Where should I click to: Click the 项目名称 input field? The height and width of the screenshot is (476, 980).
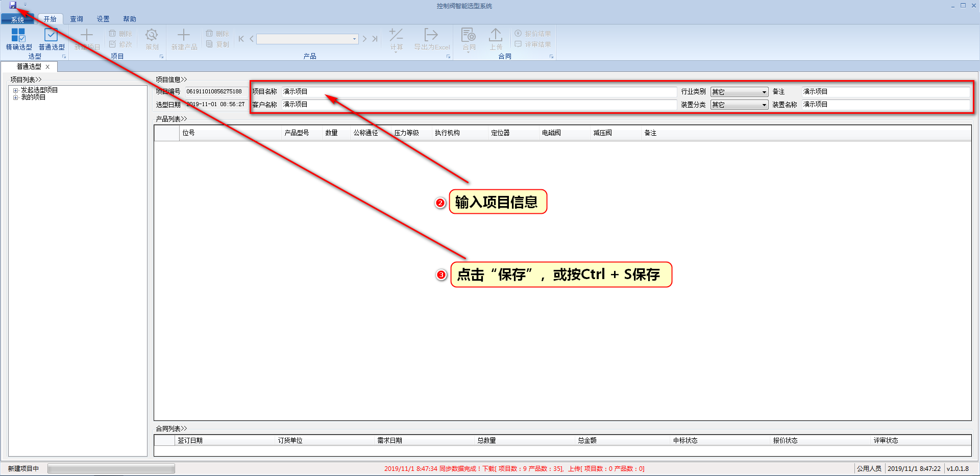click(479, 92)
